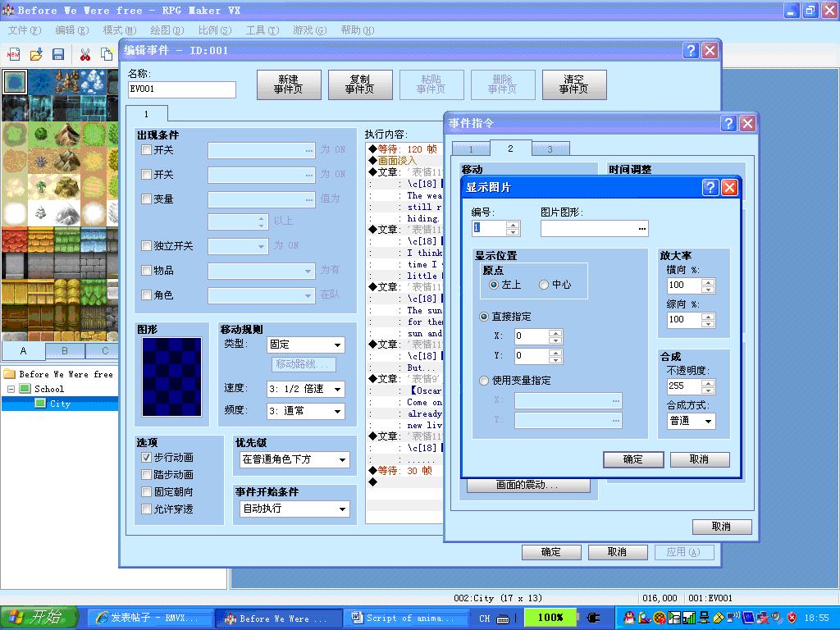
Task: Collapse the School map tree node
Action: click(11, 389)
